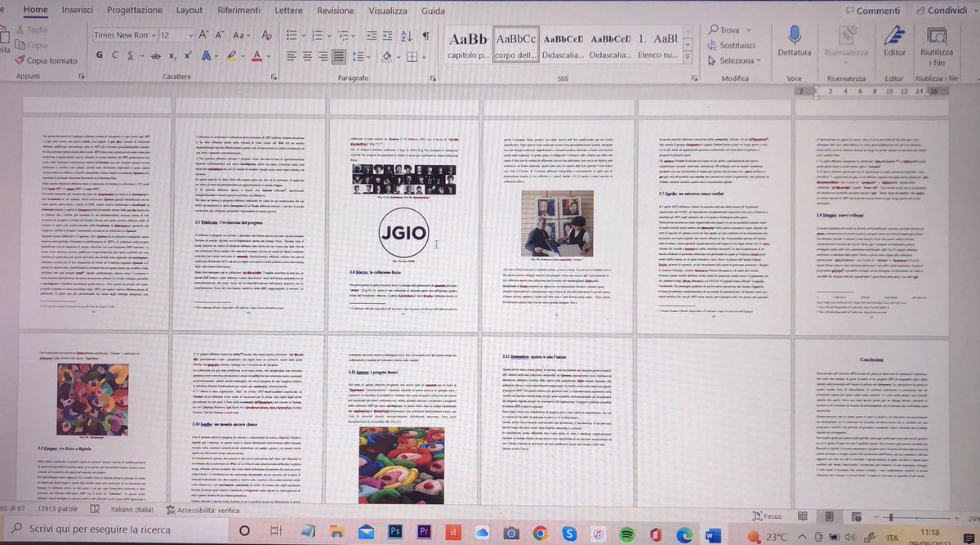Show or hide paragraph marks
Viewport: 980px width, 545px height.
426,36
